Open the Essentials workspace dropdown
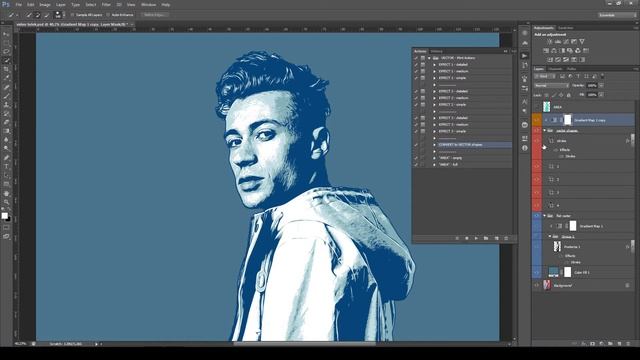640x360 pixels. 617,15
